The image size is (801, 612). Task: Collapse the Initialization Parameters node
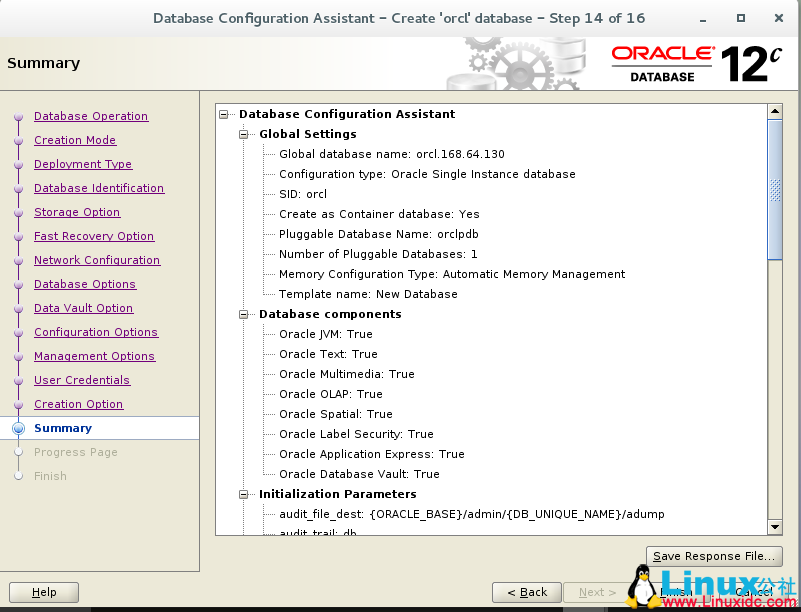243,494
